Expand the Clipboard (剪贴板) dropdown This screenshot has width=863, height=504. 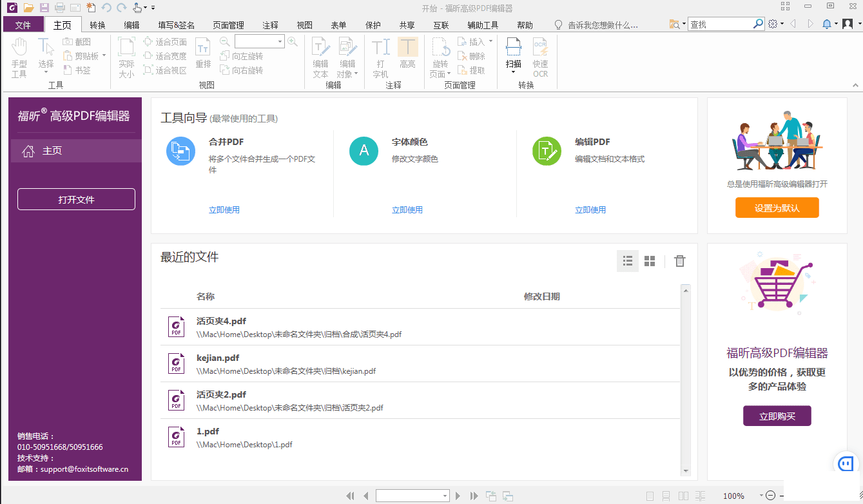pos(104,56)
